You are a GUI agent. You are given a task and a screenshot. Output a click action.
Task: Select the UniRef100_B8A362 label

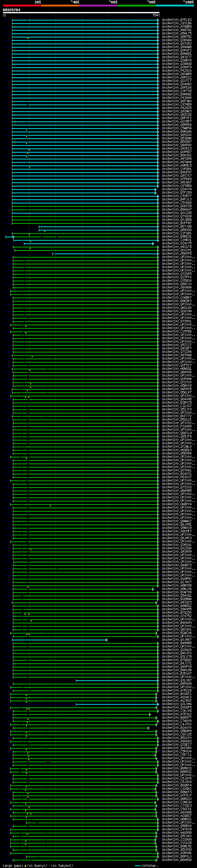[x=177, y=155]
